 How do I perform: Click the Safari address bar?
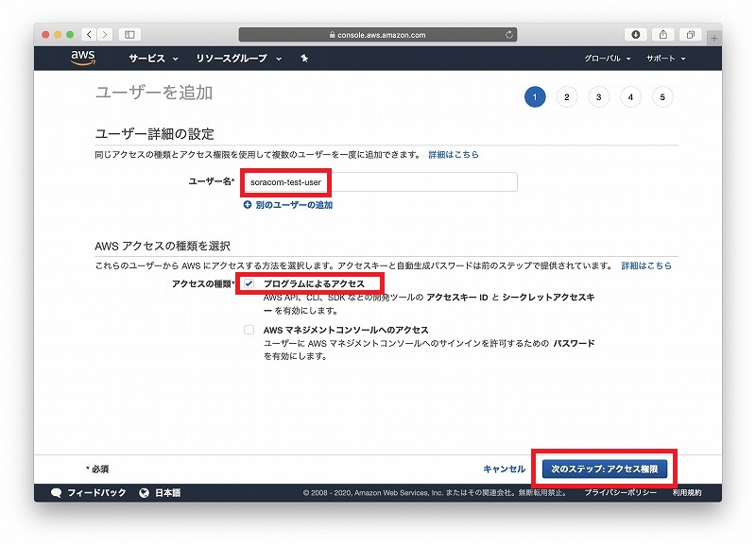tap(377, 35)
